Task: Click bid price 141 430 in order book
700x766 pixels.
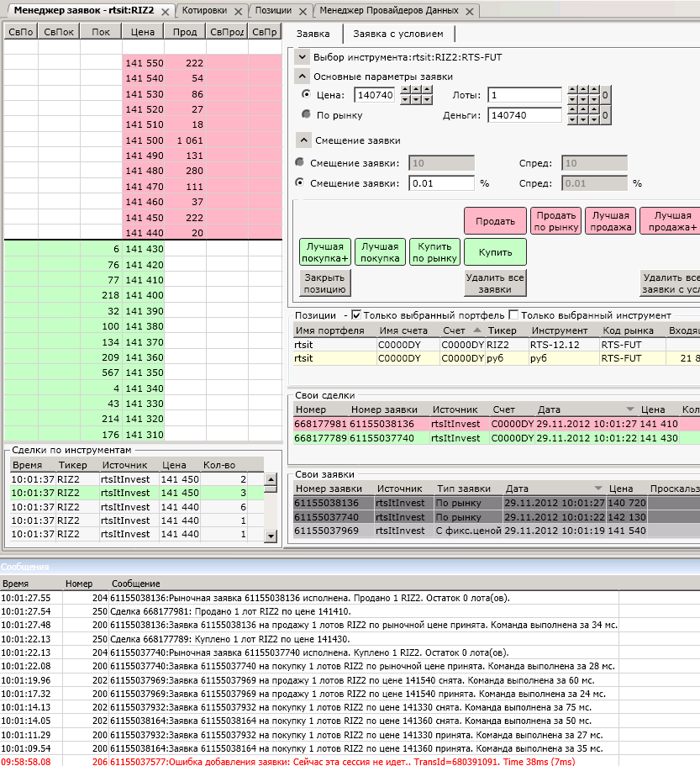Action: (144, 249)
